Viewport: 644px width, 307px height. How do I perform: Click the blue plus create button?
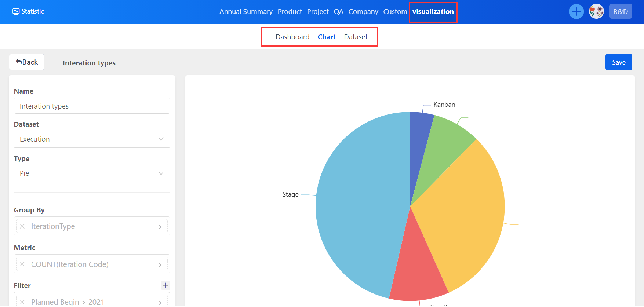pyautogui.click(x=576, y=11)
